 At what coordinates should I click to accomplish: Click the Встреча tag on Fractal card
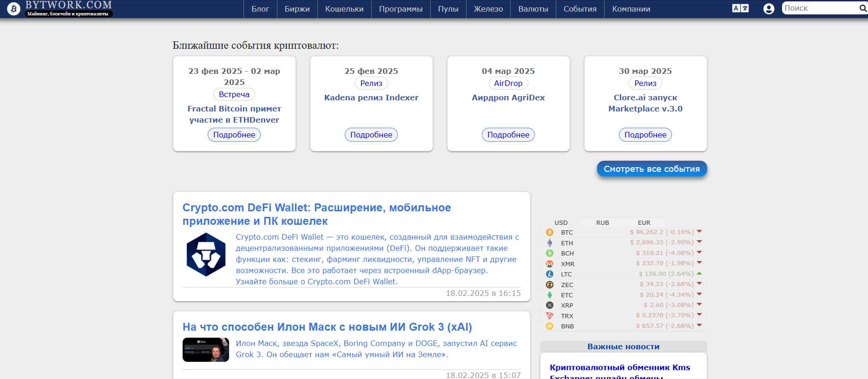pyautogui.click(x=234, y=94)
